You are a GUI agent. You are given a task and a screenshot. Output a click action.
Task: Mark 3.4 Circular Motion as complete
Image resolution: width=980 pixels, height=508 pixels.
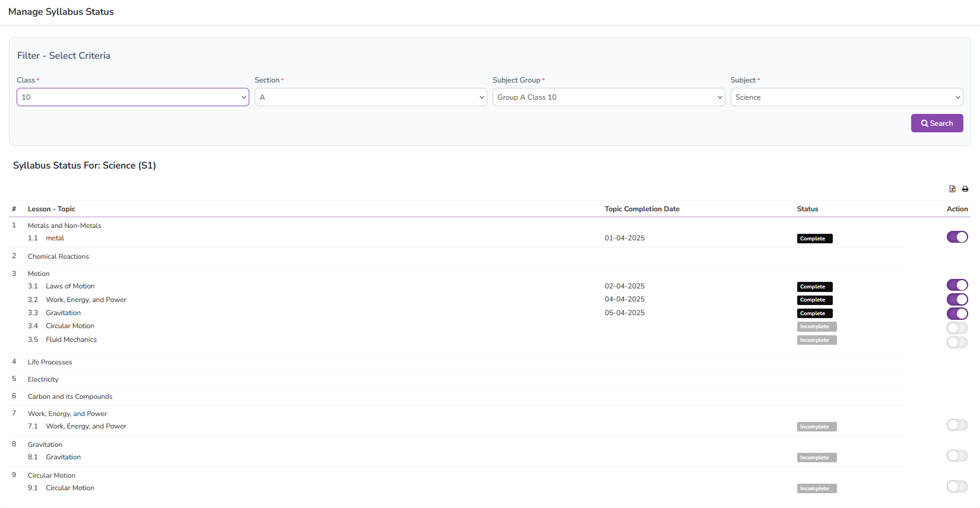coord(957,328)
